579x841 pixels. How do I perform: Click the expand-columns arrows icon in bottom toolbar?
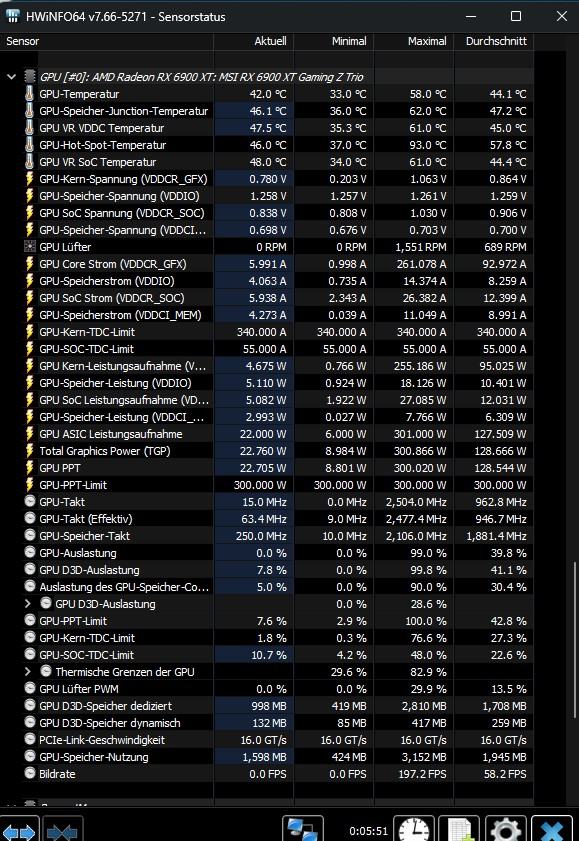[19, 830]
